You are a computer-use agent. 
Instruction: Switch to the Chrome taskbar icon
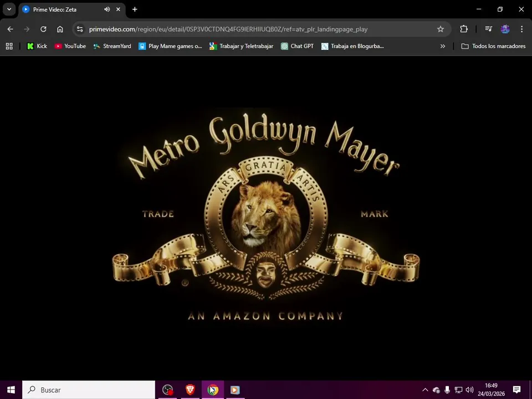[213, 390]
